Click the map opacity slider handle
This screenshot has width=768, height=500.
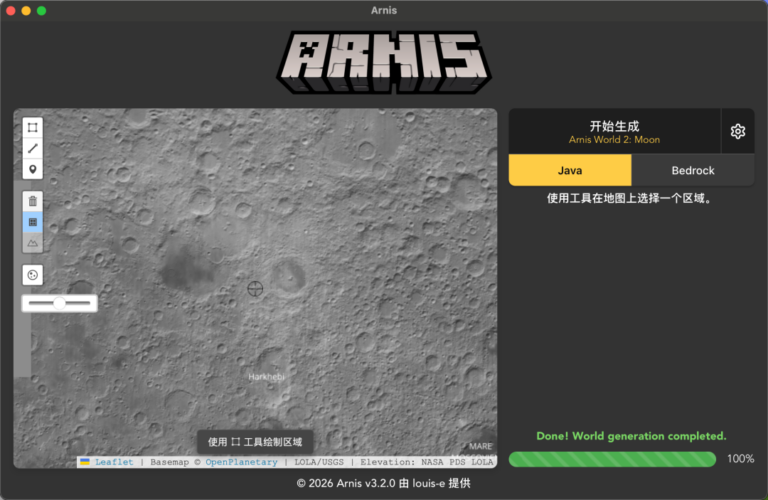(59, 303)
